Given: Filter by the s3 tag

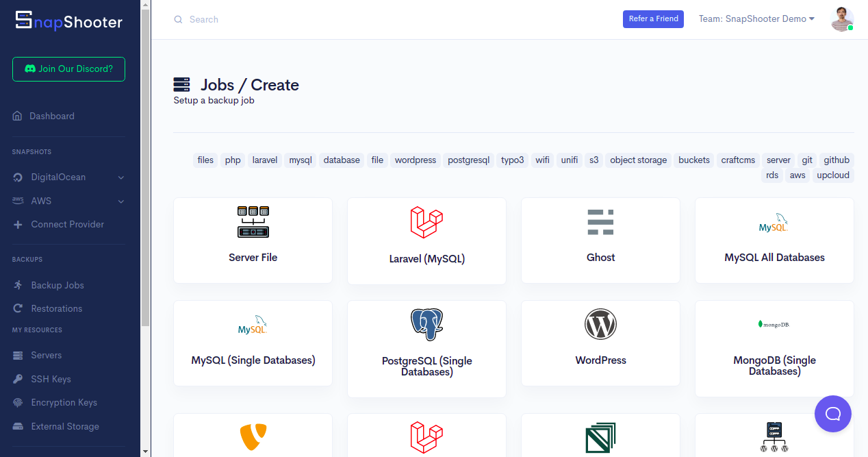Looking at the screenshot, I should click(x=593, y=160).
